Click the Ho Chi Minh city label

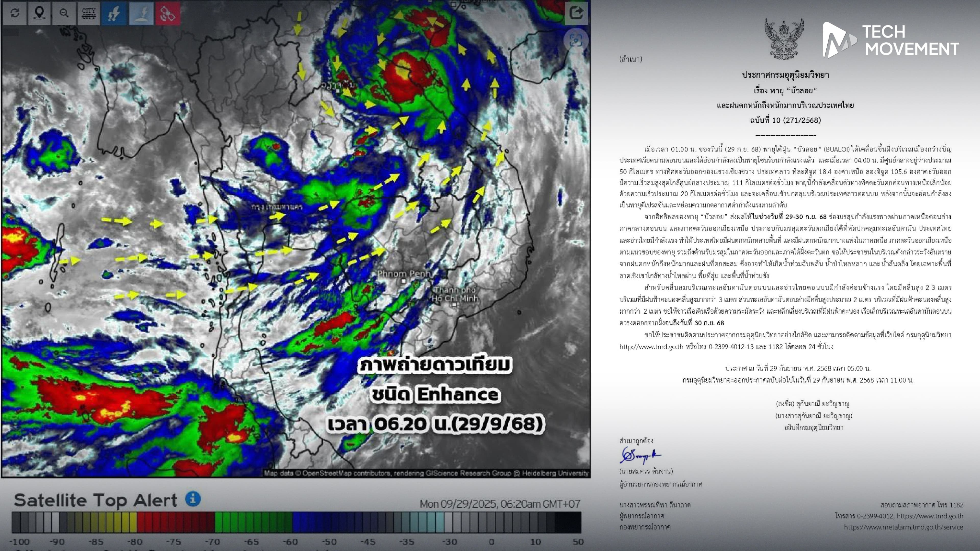(455, 298)
